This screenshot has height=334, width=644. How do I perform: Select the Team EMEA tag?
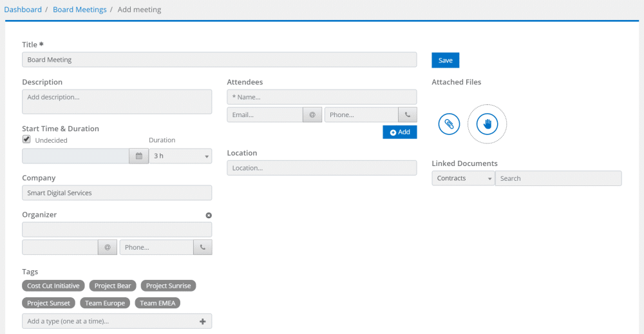pos(157,303)
